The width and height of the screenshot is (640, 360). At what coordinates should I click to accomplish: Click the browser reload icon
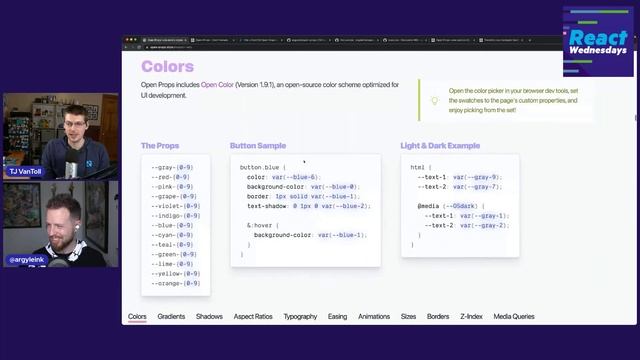(x=139, y=47)
